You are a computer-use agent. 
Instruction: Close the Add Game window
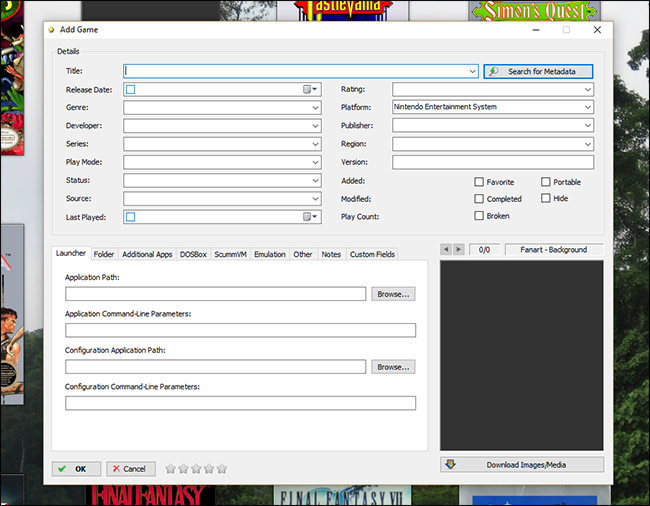[597, 30]
